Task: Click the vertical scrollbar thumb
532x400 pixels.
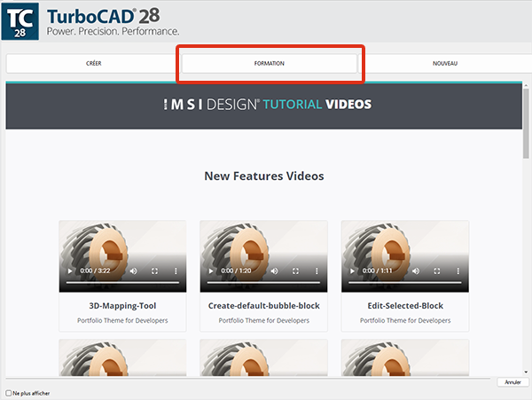Action: click(526, 122)
